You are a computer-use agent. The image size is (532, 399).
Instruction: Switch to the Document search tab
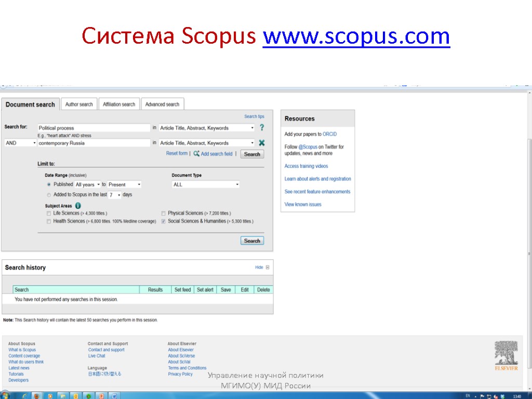point(30,104)
